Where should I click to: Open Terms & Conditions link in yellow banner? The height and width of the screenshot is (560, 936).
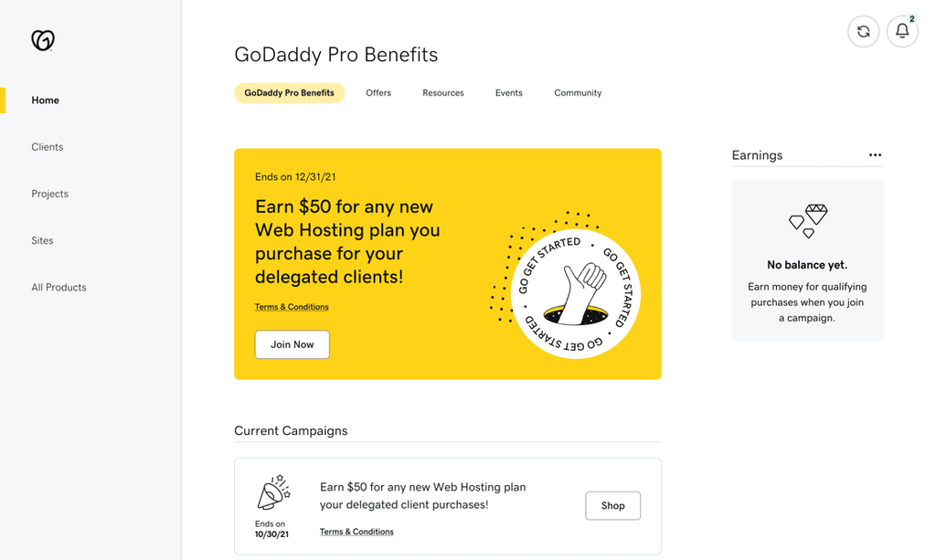(292, 307)
